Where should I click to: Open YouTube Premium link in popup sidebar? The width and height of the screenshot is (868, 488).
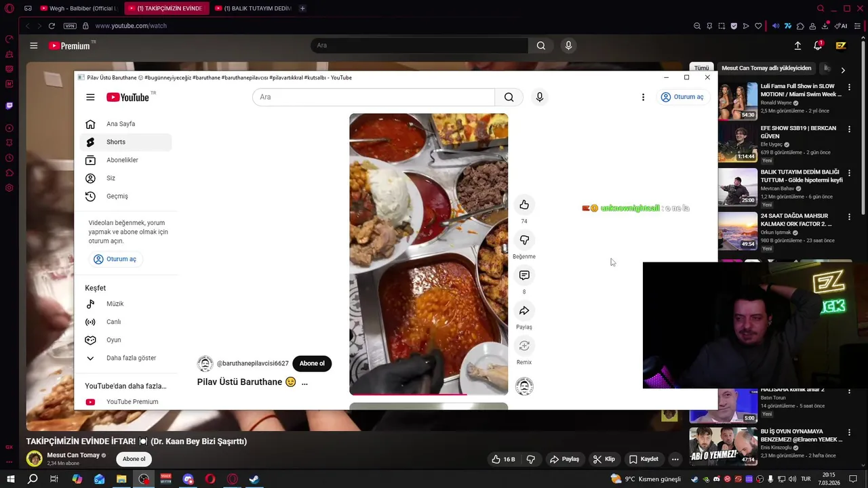click(125, 402)
